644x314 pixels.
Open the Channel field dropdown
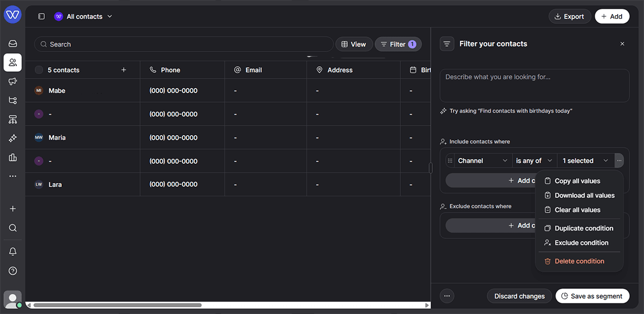click(x=483, y=161)
